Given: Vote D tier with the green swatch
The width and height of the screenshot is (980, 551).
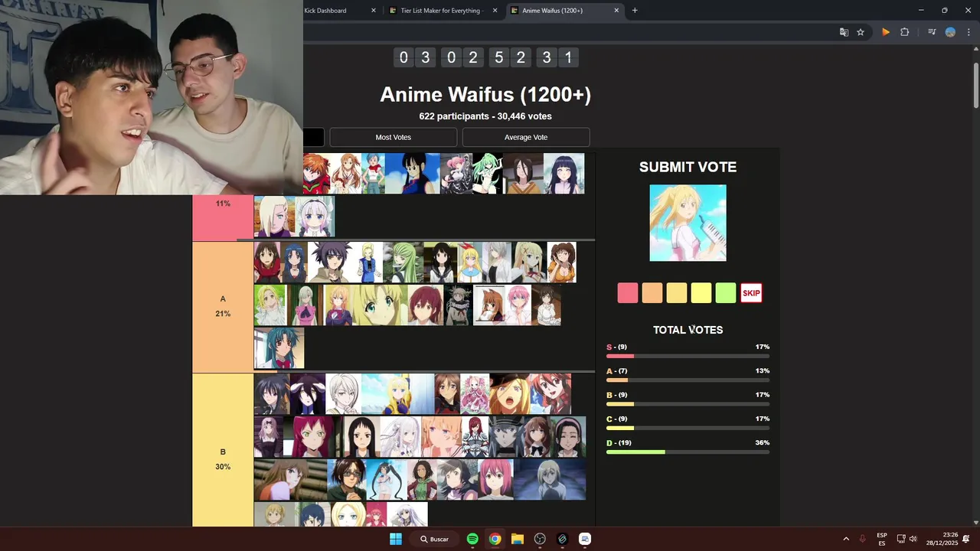Looking at the screenshot, I should tap(726, 293).
